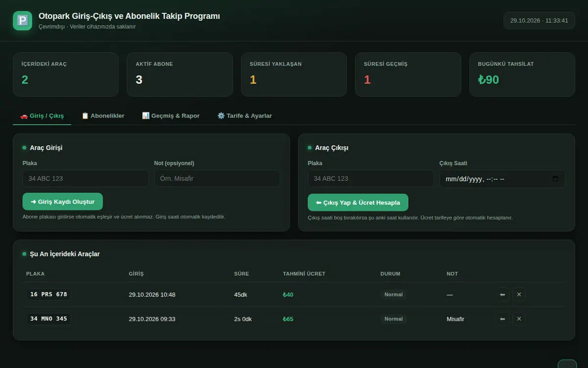This screenshot has height=368, width=588.
Task: Click the Süresi Geçmiş stat card
Action: (x=408, y=75)
